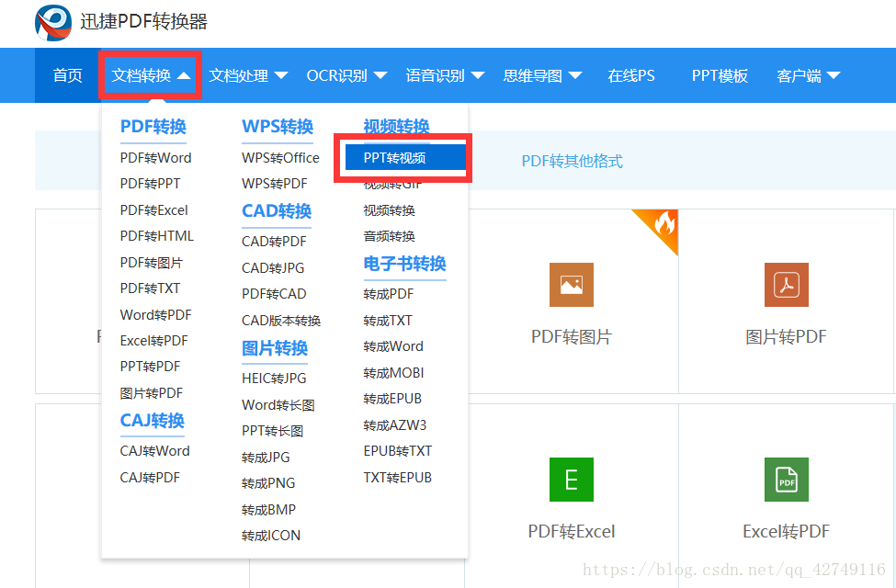This screenshot has height=588, width=896.
Task: Select CAJ转PDF menu entry
Action: [x=150, y=477]
